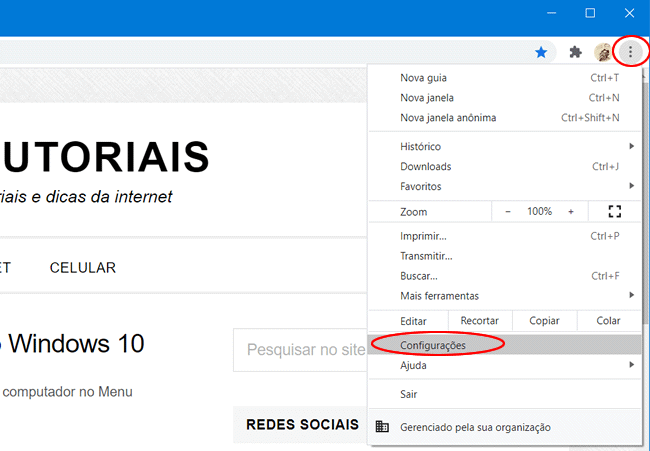Click the bookmark star icon
Viewport: 650px width, 451px height.
pos(541,52)
